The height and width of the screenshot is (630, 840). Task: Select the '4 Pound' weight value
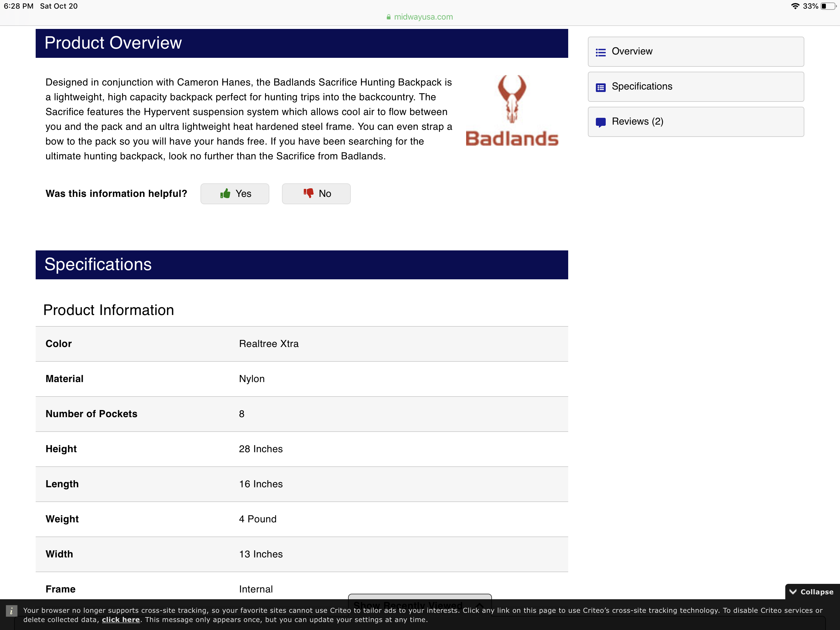point(257,519)
